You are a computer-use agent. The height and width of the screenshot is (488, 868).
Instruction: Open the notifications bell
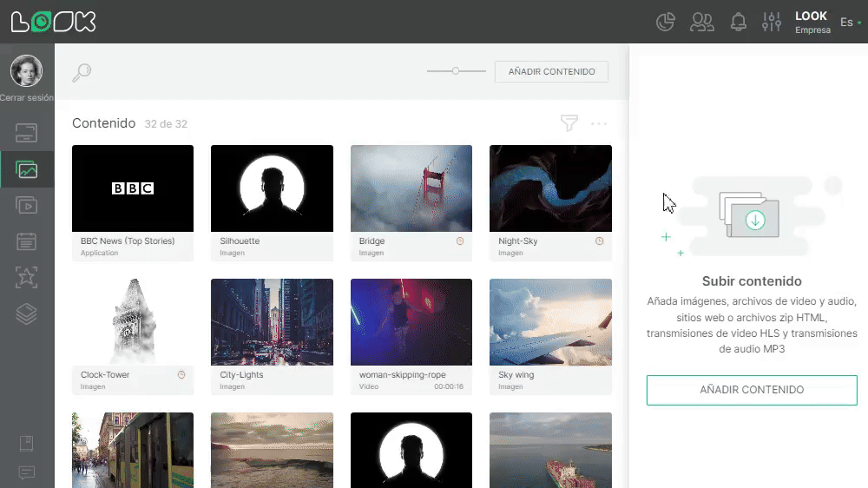738,23
